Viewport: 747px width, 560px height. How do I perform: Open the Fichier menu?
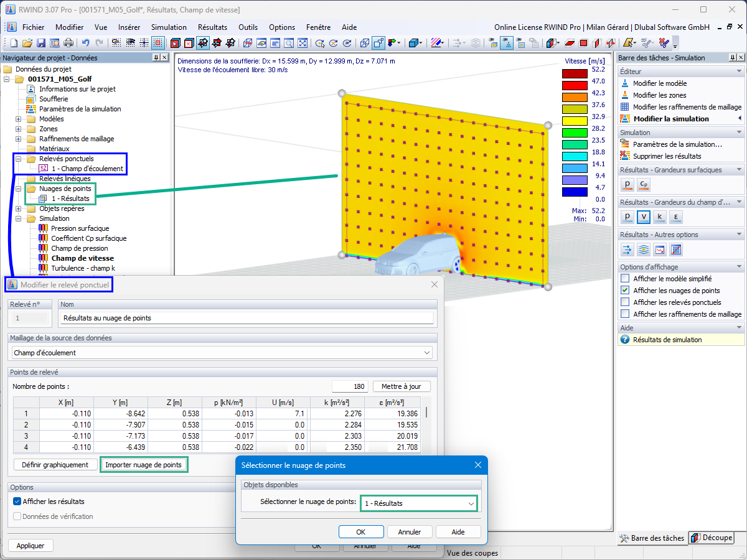[x=33, y=27]
